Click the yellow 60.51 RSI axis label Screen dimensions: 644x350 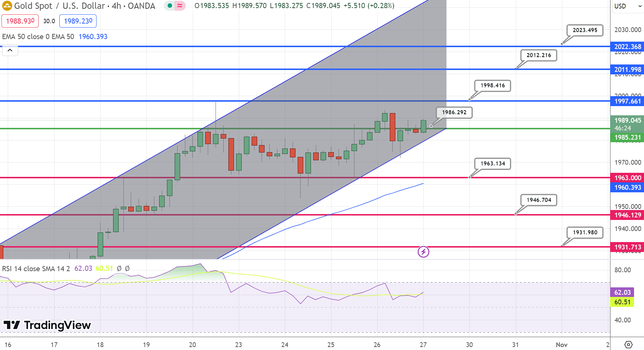click(x=622, y=302)
